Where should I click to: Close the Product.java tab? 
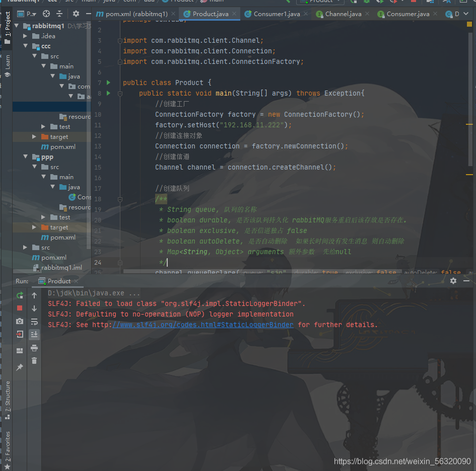[x=234, y=14]
